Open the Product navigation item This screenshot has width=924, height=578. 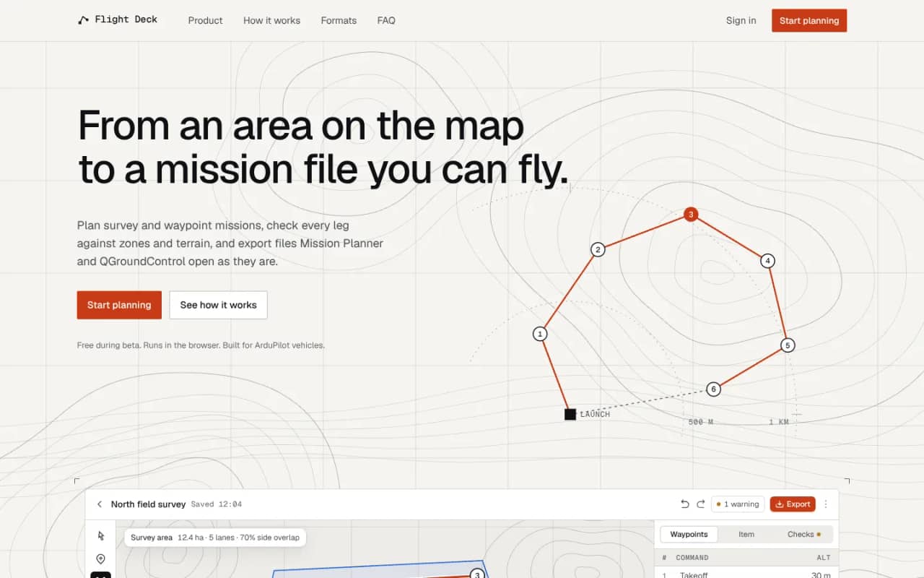pyautogui.click(x=205, y=20)
